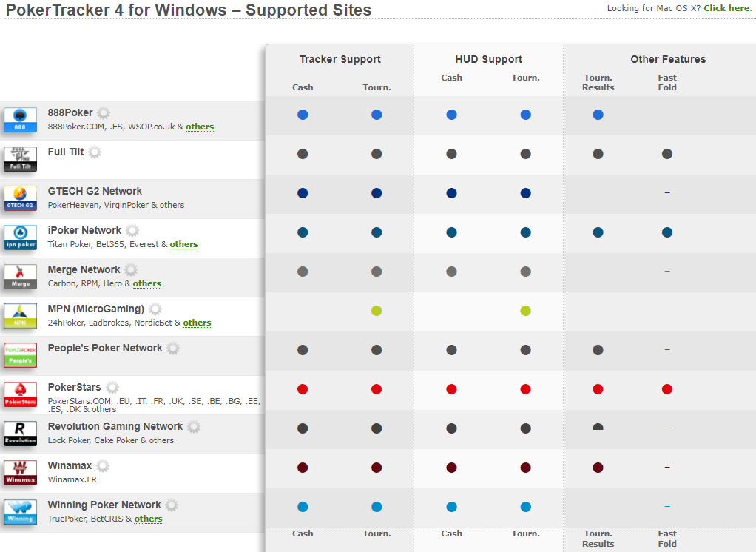Viewport: 756px width, 552px height.
Task: Click the bottom 'Fast Fold' footer label
Action: [667, 539]
